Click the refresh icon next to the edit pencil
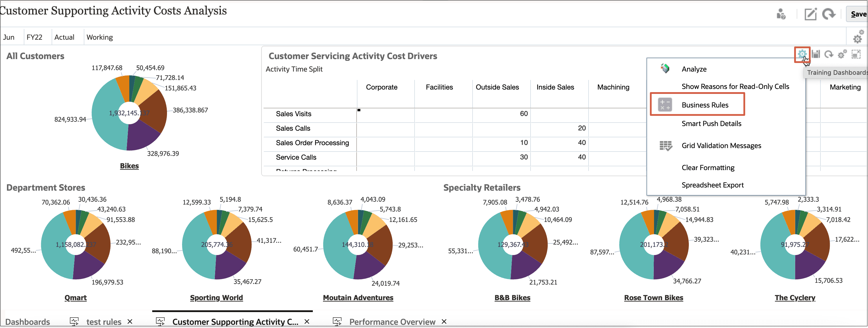This screenshot has height=328, width=868. point(829,14)
